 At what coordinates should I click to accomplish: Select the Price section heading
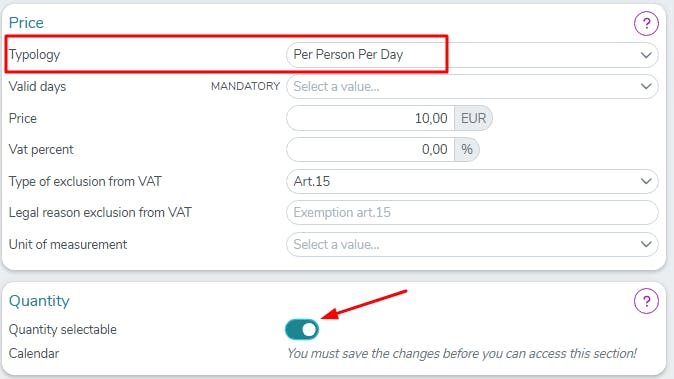[x=26, y=23]
